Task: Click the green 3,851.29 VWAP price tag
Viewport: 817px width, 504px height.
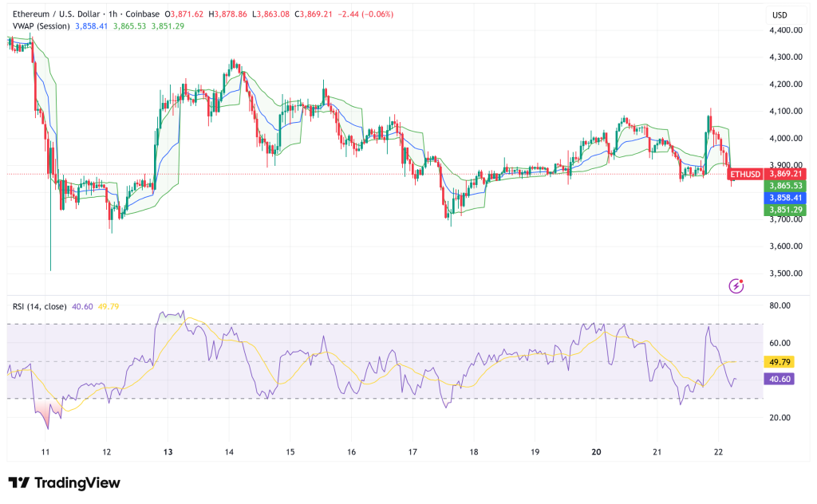Action: (786, 210)
